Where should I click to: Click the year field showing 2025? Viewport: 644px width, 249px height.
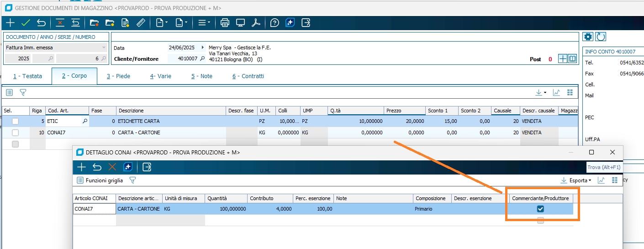point(18,58)
